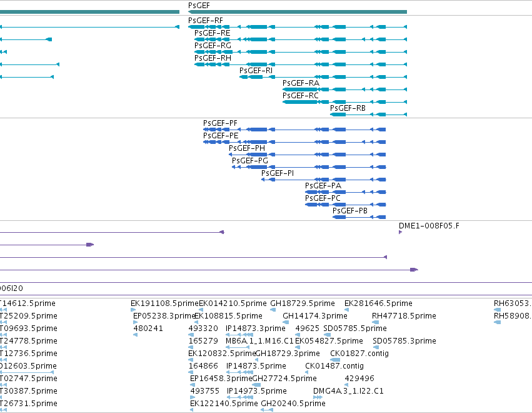532x413 pixels.
Task: Select SD05785.5prime EST label
Action: coord(355,329)
